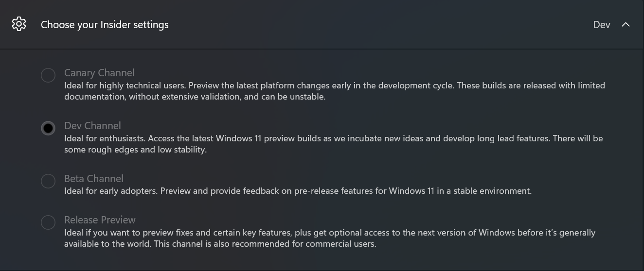This screenshot has width=644, height=271.
Task: Click the 'Choose your Insider settings' title
Action: pyautogui.click(x=105, y=25)
